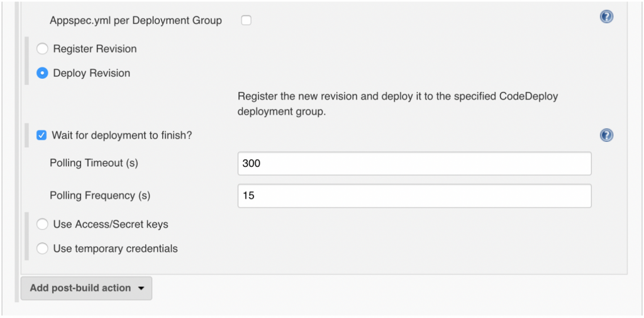The image size is (644, 318).
Task: Click the Appspec.yml per Deployment Group label
Action: point(136,20)
